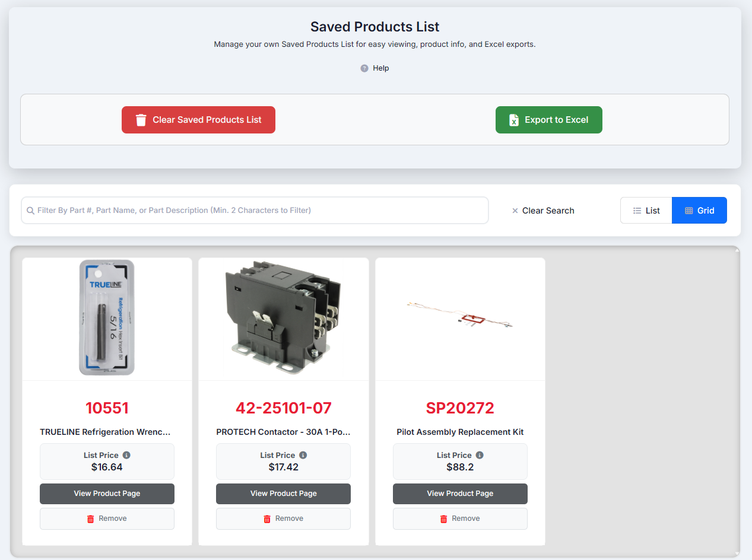Click the List Price info icon for 10551
The image size is (752, 560).
click(x=126, y=455)
